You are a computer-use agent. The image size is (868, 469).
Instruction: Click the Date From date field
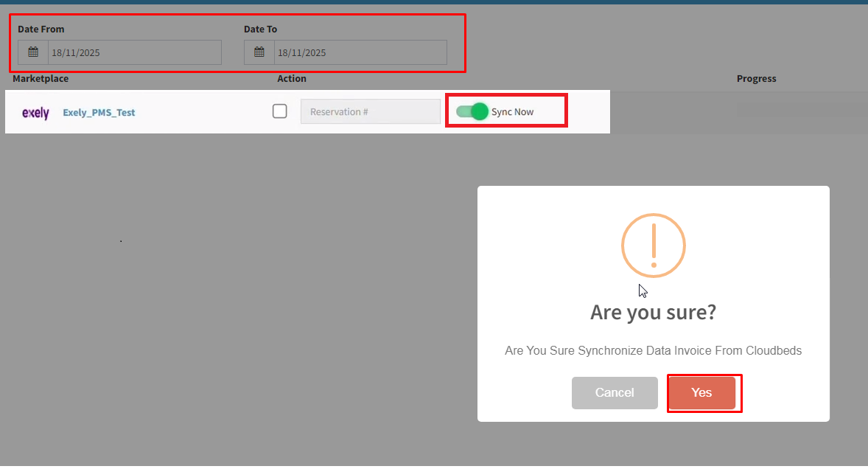134,52
